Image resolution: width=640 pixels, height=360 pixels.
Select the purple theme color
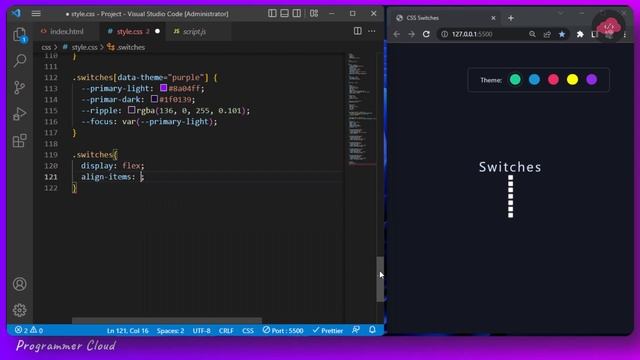(591, 80)
